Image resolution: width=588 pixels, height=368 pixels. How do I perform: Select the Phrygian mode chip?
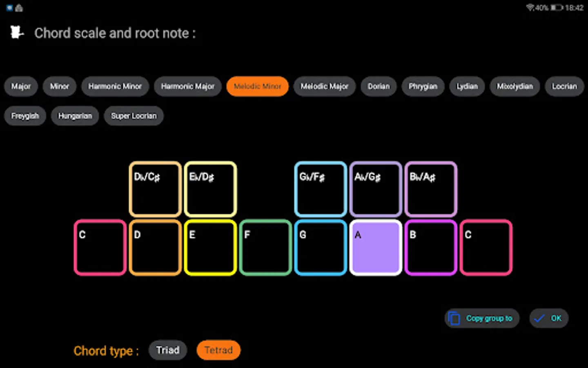(x=423, y=86)
